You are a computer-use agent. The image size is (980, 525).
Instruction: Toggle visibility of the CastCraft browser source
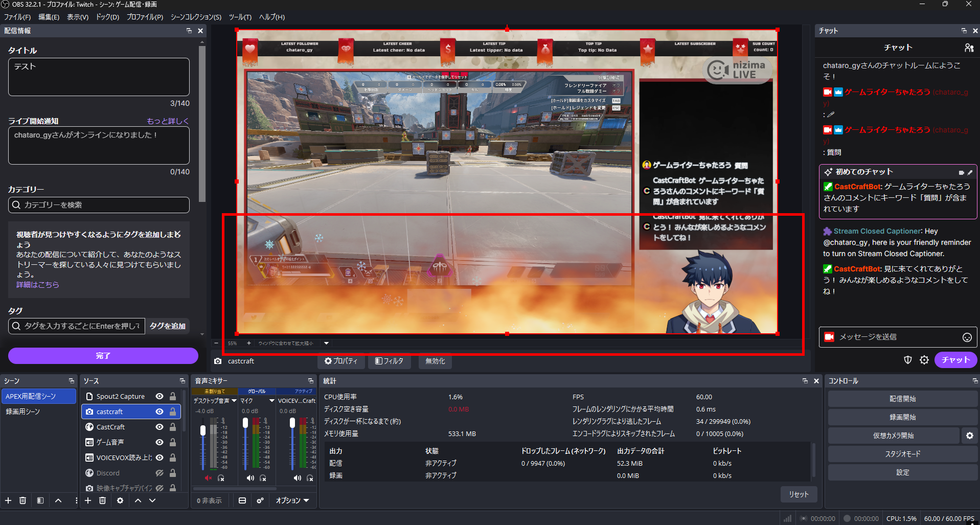[159, 427]
